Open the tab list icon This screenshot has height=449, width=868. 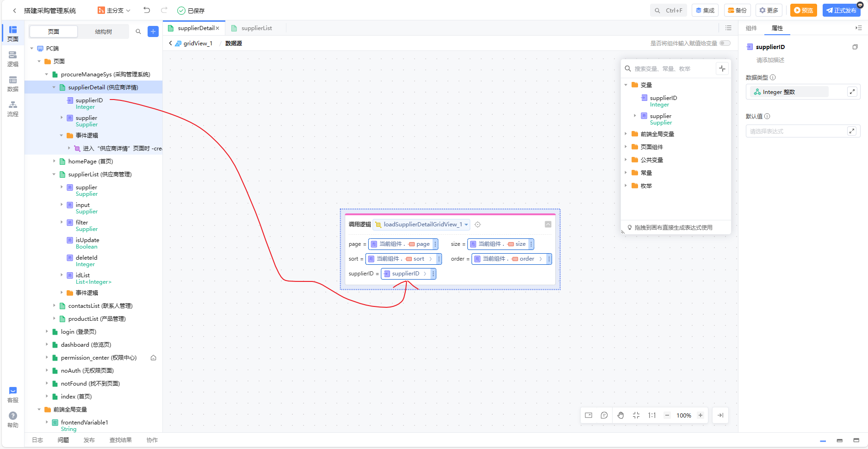[x=728, y=28]
